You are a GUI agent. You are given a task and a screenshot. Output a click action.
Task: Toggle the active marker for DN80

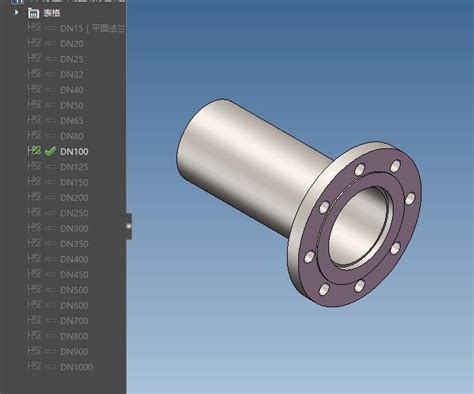[50, 136]
